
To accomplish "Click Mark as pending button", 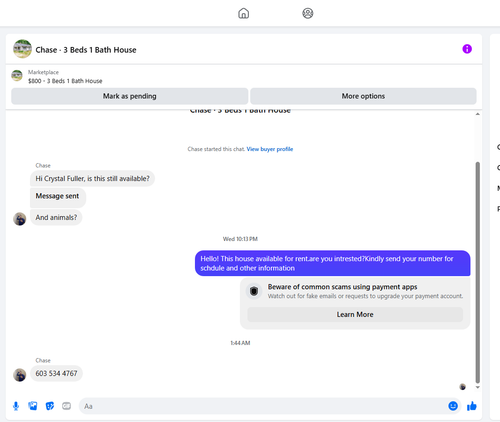I will [130, 96].
